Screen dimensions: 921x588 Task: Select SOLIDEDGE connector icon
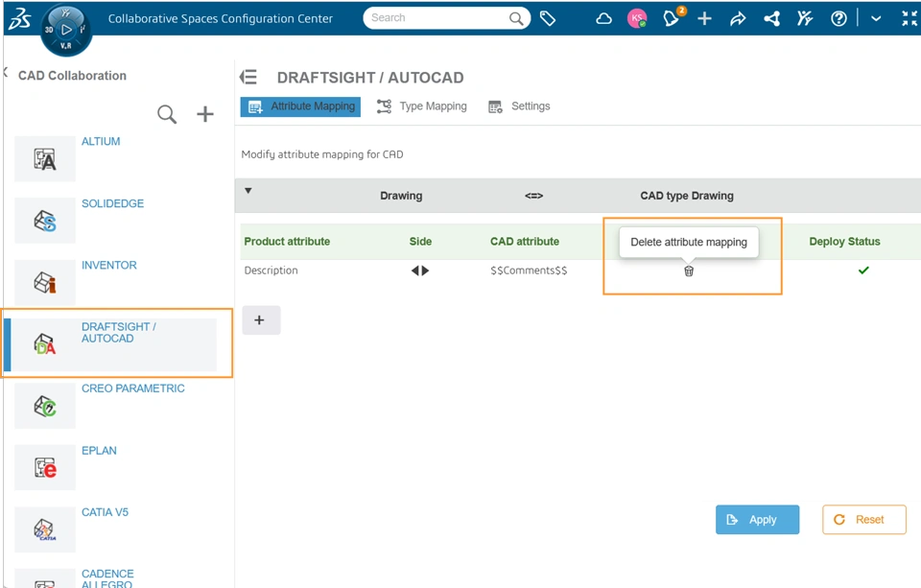pos(45,221)
